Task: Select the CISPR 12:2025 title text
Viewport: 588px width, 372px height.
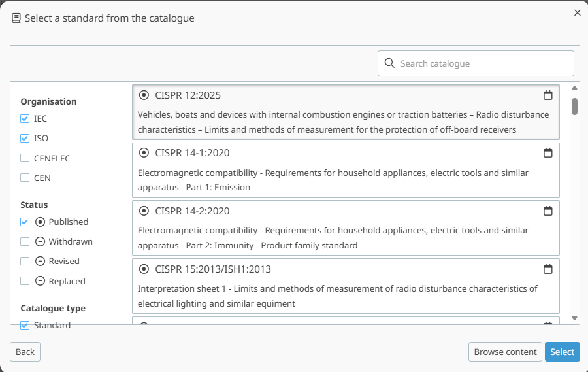Action: [x=188, y=95]
